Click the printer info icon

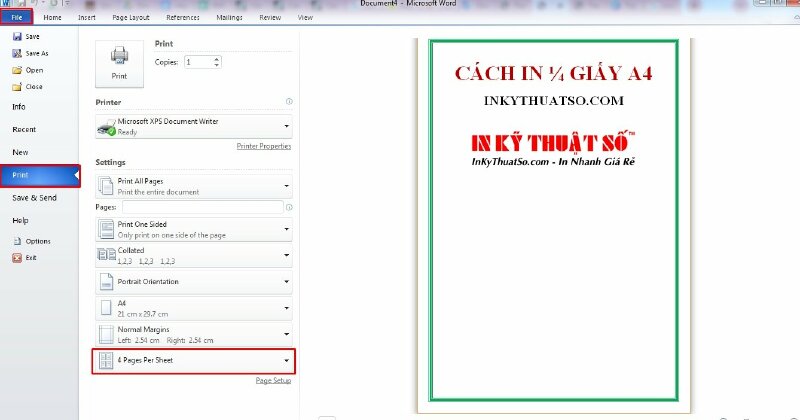pyautogui.click(x=289, y=102)
